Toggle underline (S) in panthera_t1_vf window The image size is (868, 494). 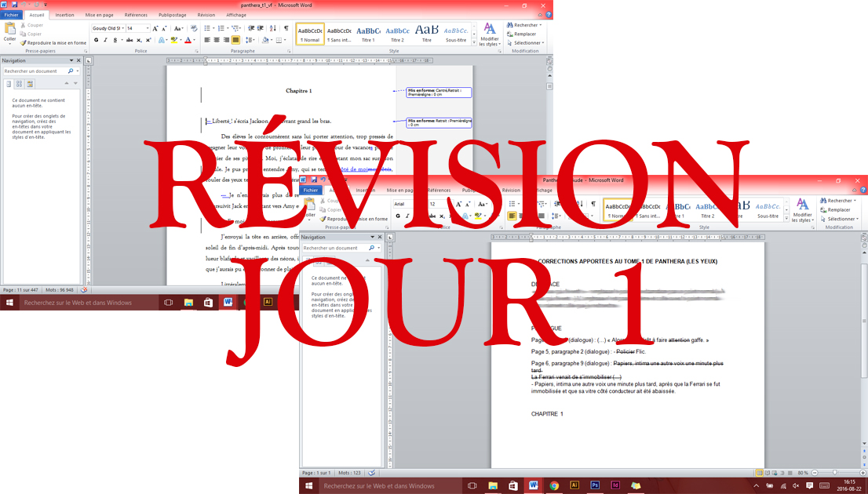(115, 40)
